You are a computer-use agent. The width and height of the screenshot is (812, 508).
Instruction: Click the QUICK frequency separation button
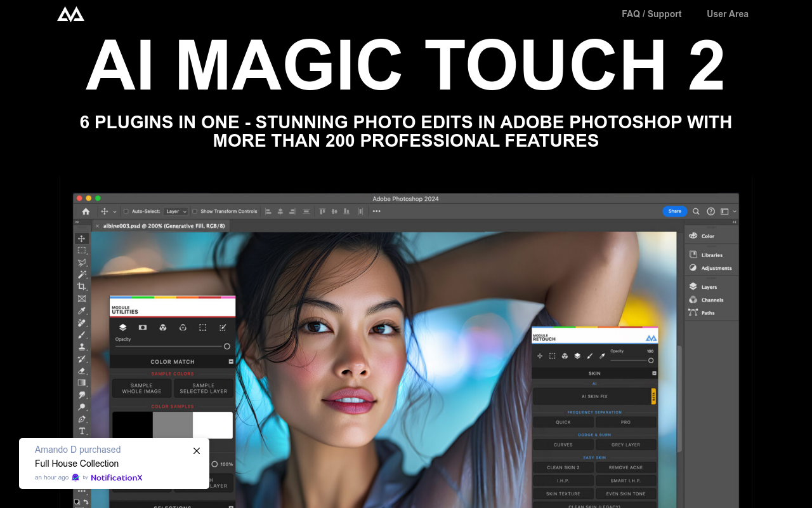[x=563, y=422]
